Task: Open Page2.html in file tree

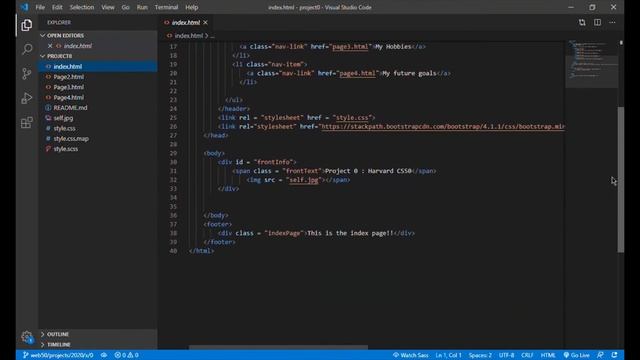Action: pyautogui.click(x=69, y=77)
